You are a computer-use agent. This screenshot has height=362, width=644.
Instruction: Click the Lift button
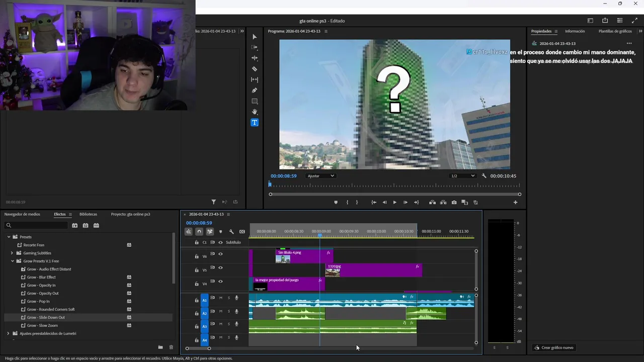[432, 202]
